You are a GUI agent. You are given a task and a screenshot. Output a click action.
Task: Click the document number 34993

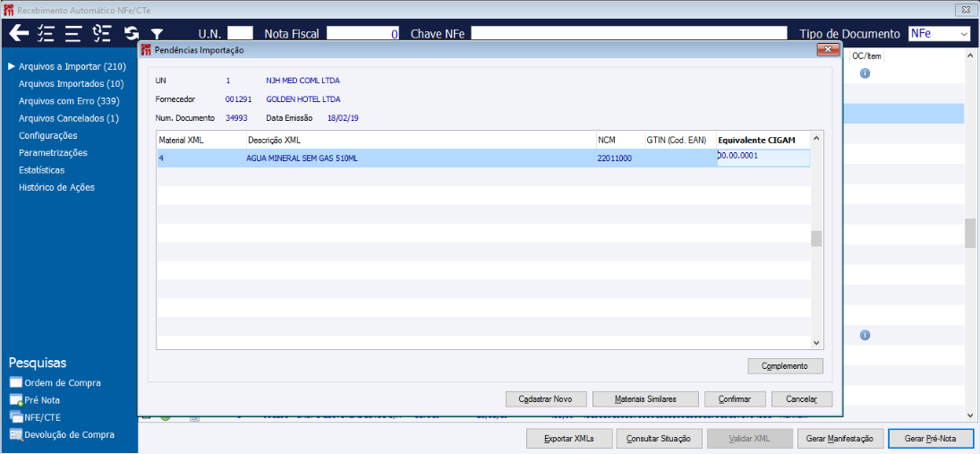click(235, 117)
